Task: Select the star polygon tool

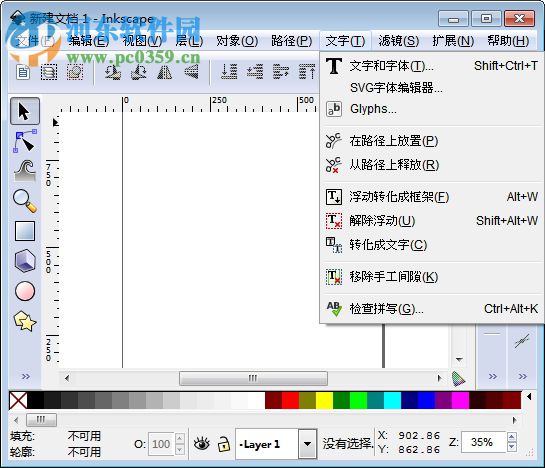Action: tap(25, 321)
